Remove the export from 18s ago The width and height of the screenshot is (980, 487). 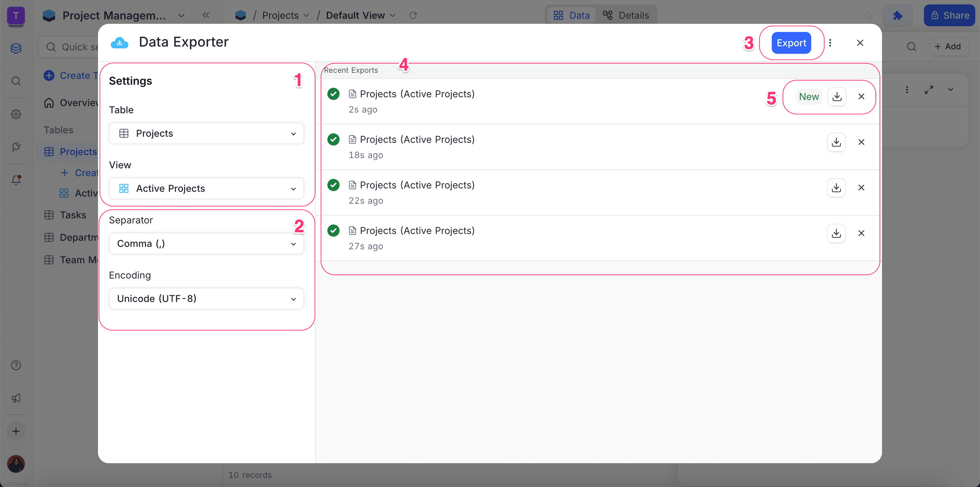tap(861, 142)
